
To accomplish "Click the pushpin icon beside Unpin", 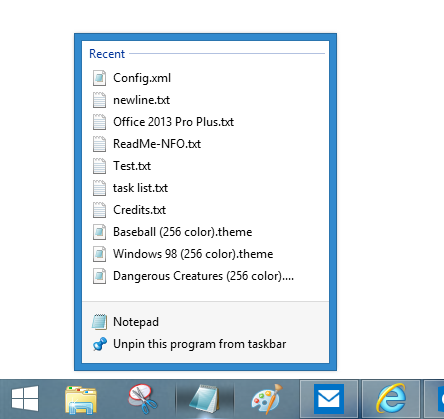I will coord(100,344).
